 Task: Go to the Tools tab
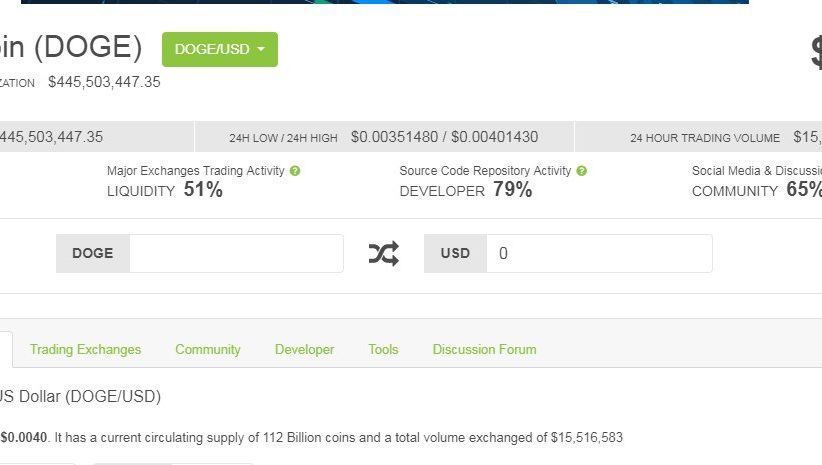click(x=383, y=349)
